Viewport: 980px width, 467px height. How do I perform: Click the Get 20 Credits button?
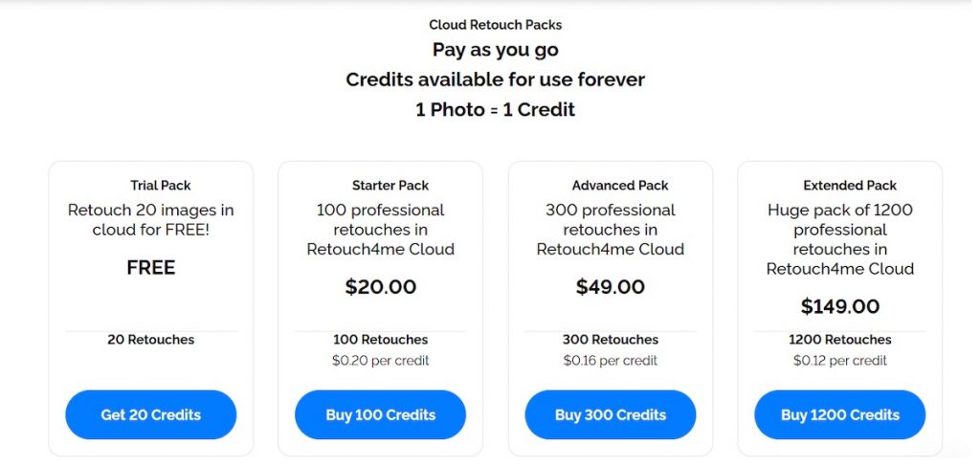(x=150, y=414)
